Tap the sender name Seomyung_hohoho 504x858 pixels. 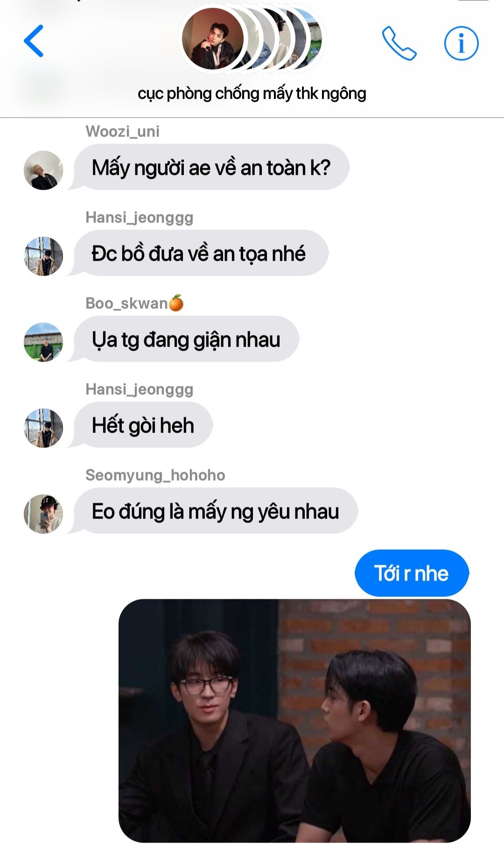pos(155,475)
